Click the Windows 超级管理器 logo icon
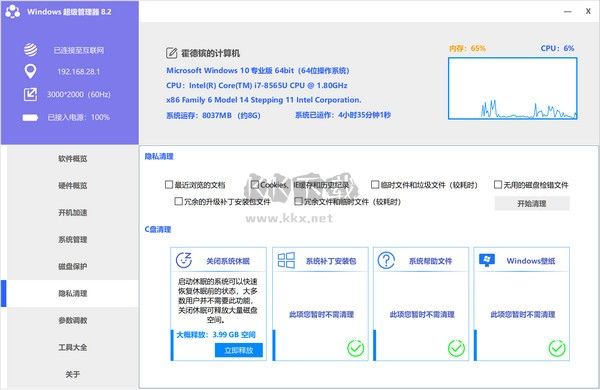Screen dimensions: 600x390 click(13, 11)
